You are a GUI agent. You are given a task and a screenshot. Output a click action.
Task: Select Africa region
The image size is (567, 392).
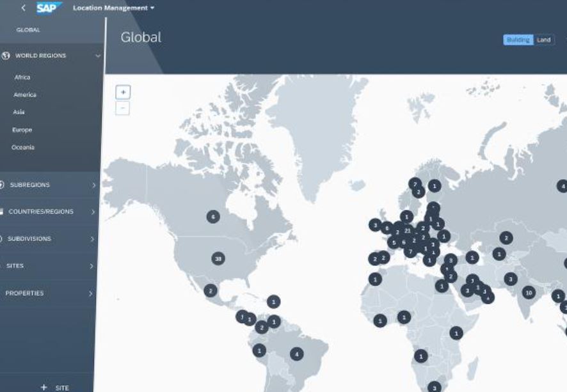click(x=22, y=77)
